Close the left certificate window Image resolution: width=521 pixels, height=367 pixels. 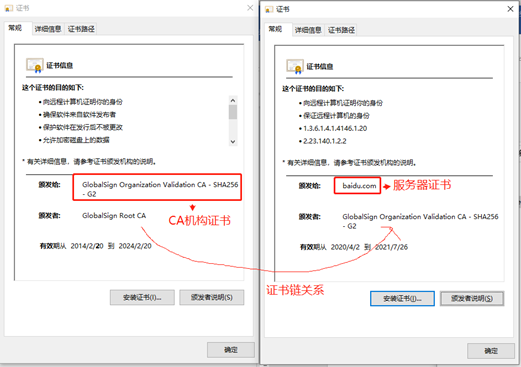[250, 8]
